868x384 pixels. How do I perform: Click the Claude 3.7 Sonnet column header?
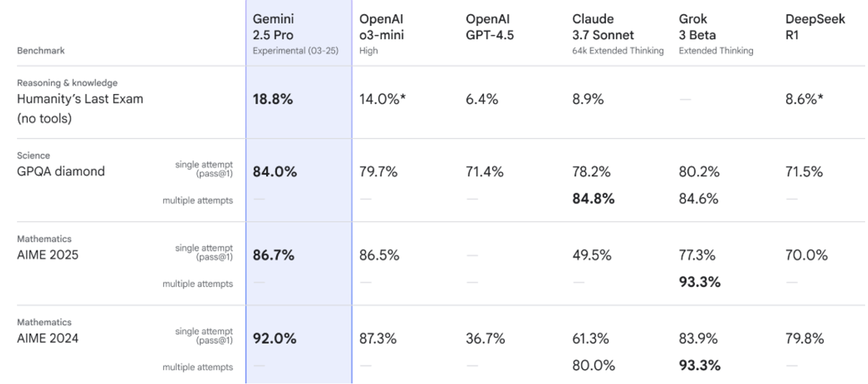click(x=603, y=27)
